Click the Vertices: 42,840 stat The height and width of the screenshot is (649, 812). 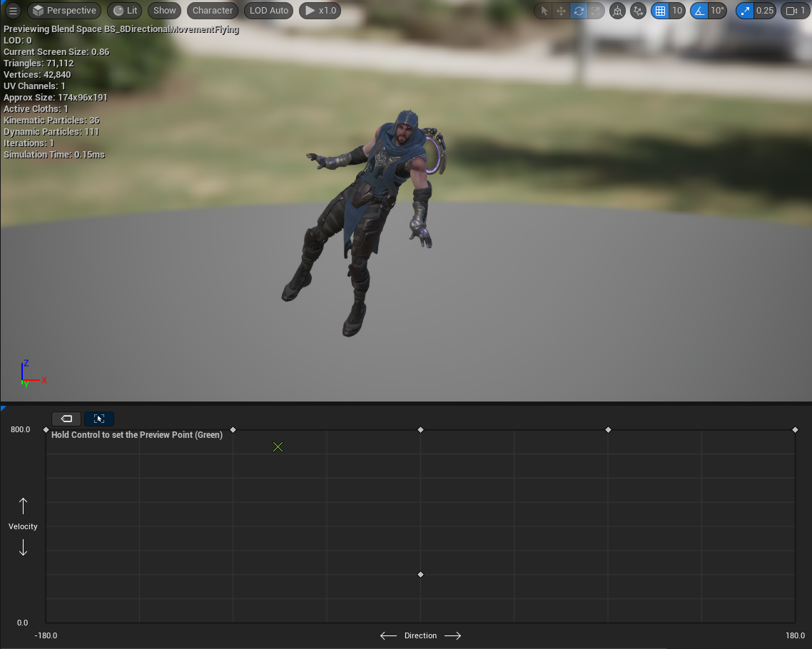point(37,74)
